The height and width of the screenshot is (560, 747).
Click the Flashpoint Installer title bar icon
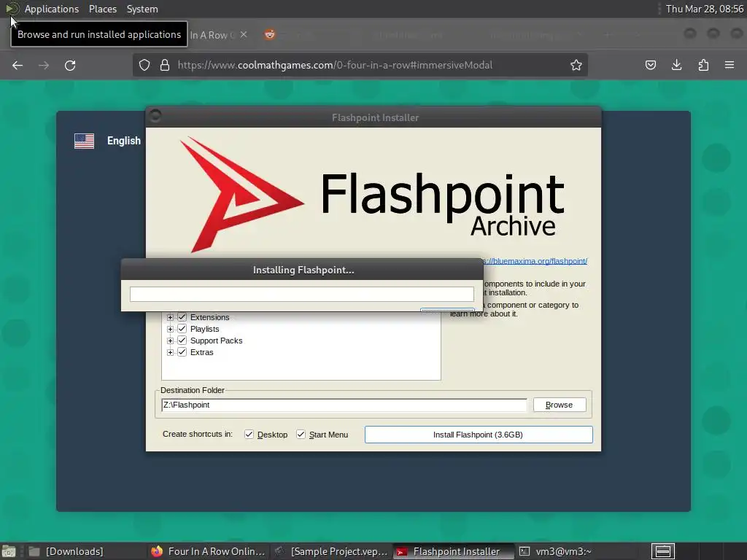pos(155,115)
